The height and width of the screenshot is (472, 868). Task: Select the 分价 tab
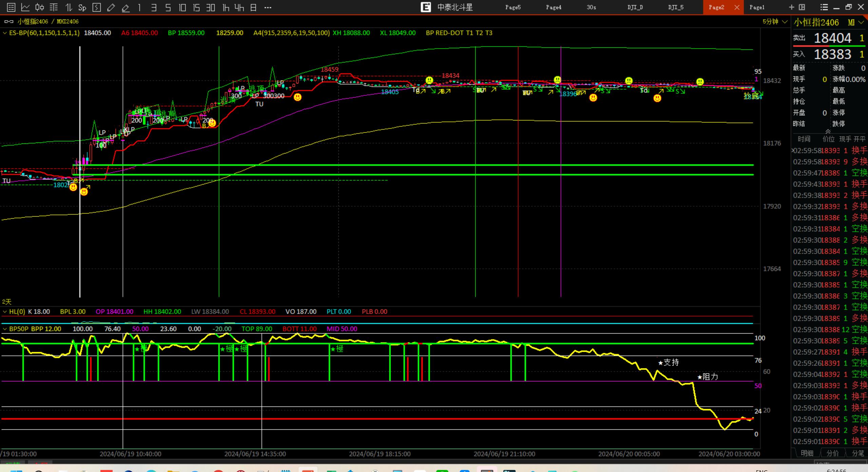833,453
